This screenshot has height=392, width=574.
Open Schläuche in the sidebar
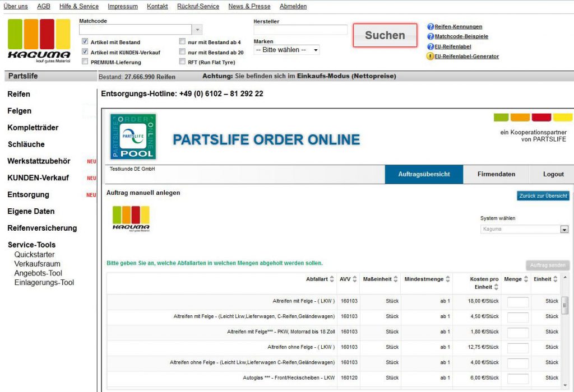tap(26, 144)
